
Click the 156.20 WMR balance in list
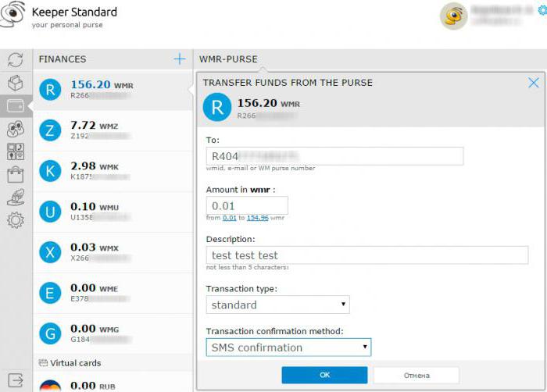point(102,84)
